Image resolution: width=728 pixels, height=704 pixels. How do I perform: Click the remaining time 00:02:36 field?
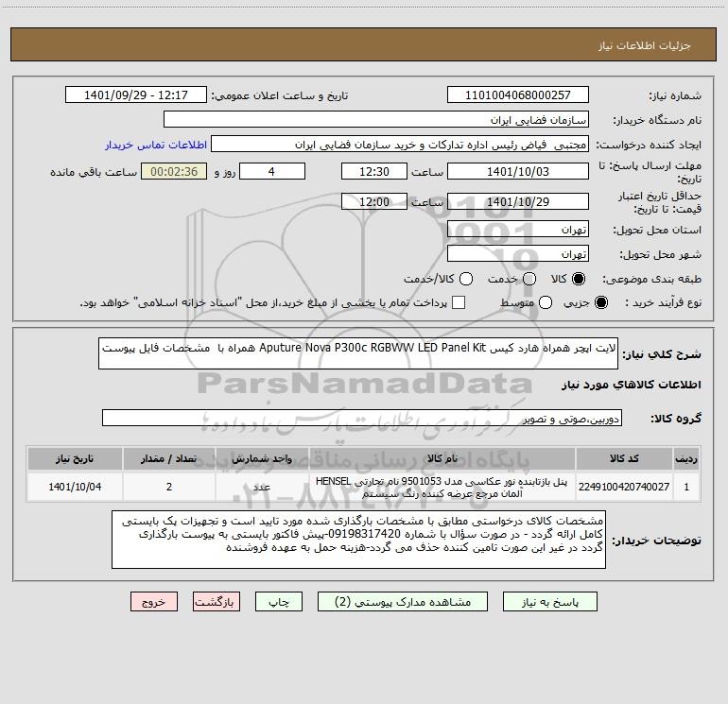(174, 172)
